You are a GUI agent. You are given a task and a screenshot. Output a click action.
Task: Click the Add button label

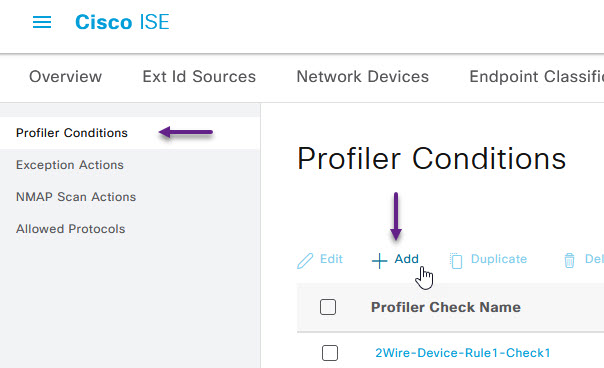tap(406, 259)
